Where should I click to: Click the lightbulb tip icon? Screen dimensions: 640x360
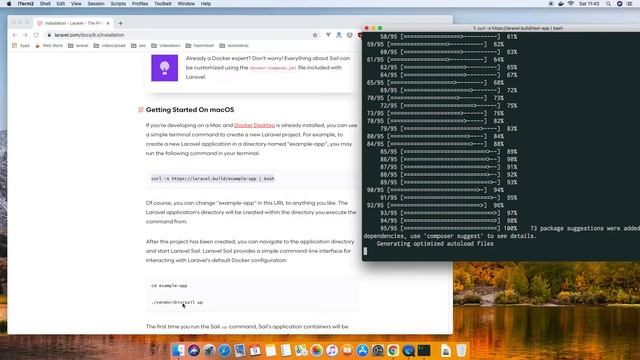(x=164, y=68)
